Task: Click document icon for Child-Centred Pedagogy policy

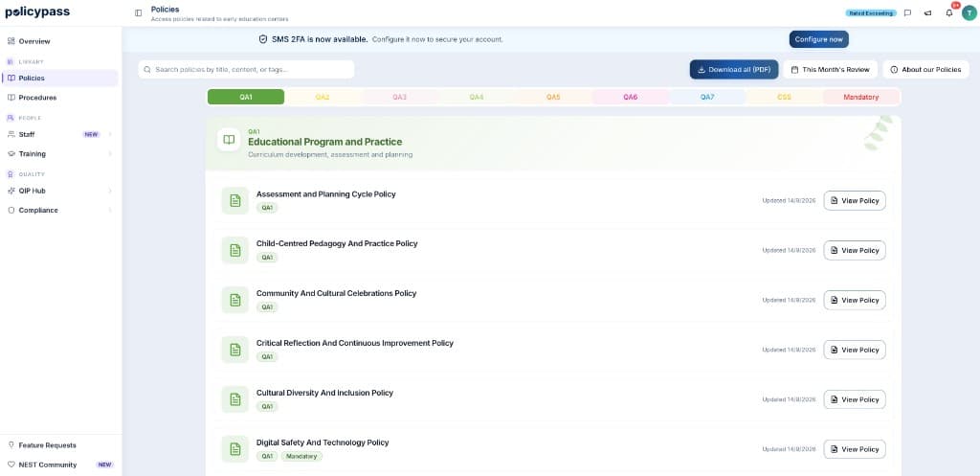Action: tap(235, 250)
